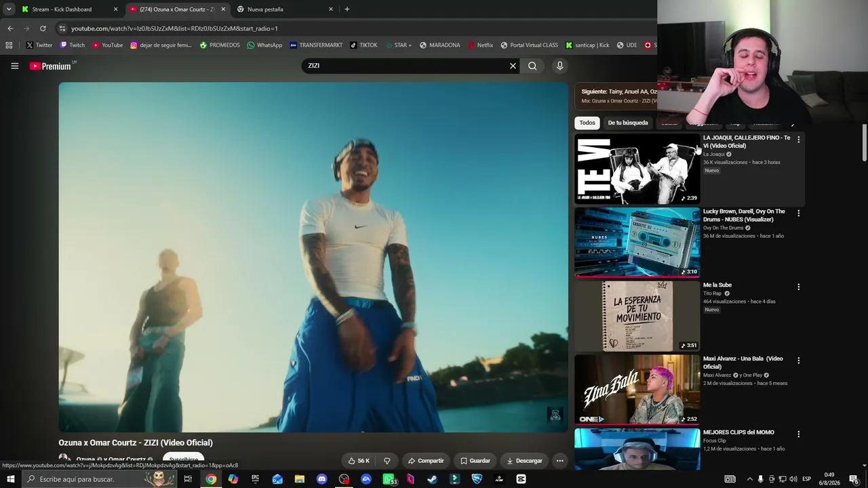Image resolution: width=868 pixels, height=488 pixels.
Task: Open options for MEJORES CLIPS del MOMO
Action: coord(798,434)
